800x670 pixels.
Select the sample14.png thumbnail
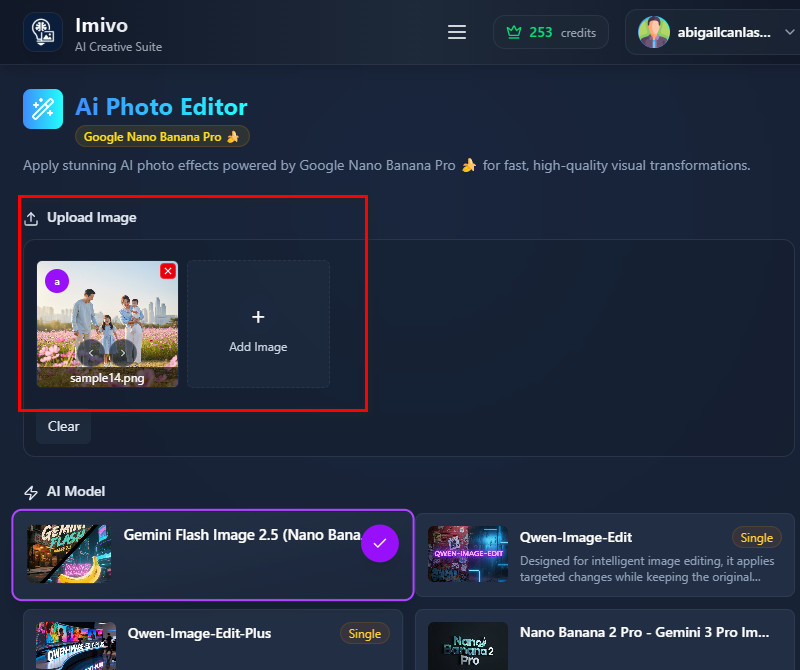click(108, 324)
